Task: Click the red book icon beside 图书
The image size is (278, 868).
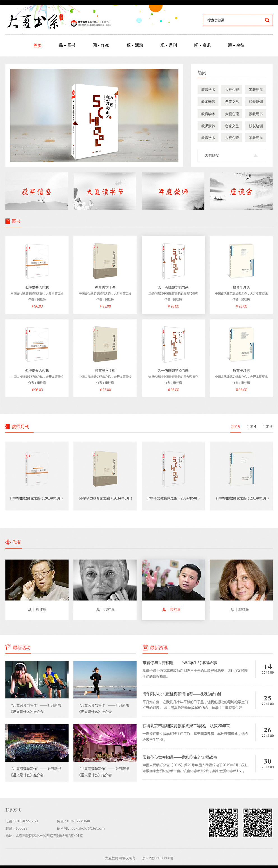Action: [8, 221]
